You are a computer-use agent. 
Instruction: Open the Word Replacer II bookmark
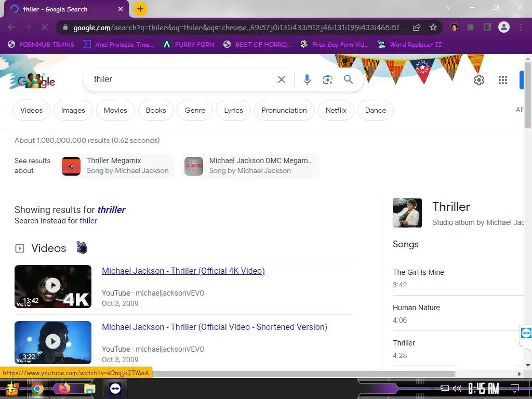(409, 45)
